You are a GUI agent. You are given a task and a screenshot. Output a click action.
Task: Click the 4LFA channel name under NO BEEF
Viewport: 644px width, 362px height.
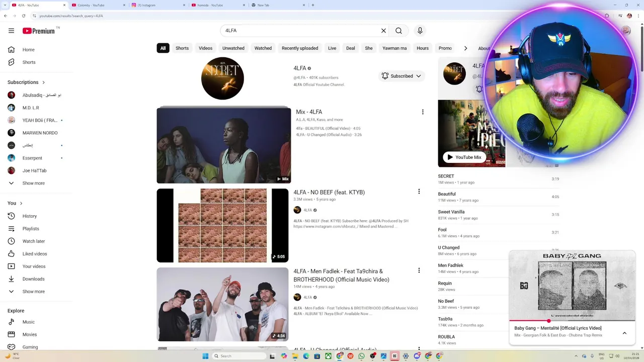click(x=307, y=210)
